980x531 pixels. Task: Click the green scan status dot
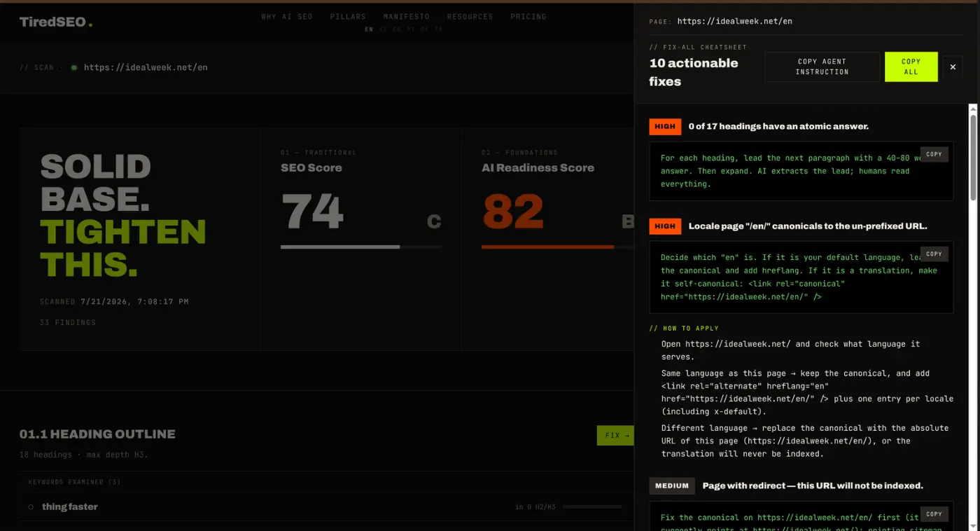click(73, 68)
